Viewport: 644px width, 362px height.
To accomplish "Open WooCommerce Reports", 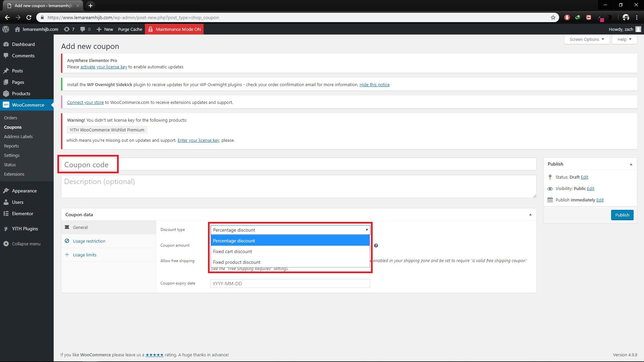I will click(x=11, y=146).
